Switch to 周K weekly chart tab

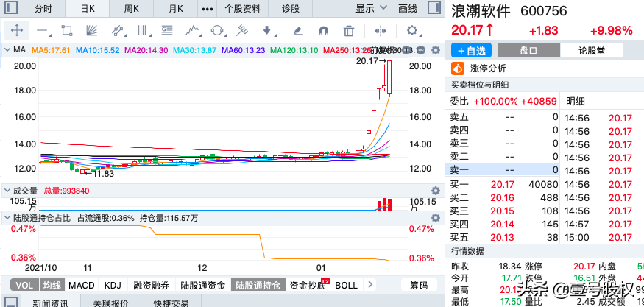pos(132,8)
